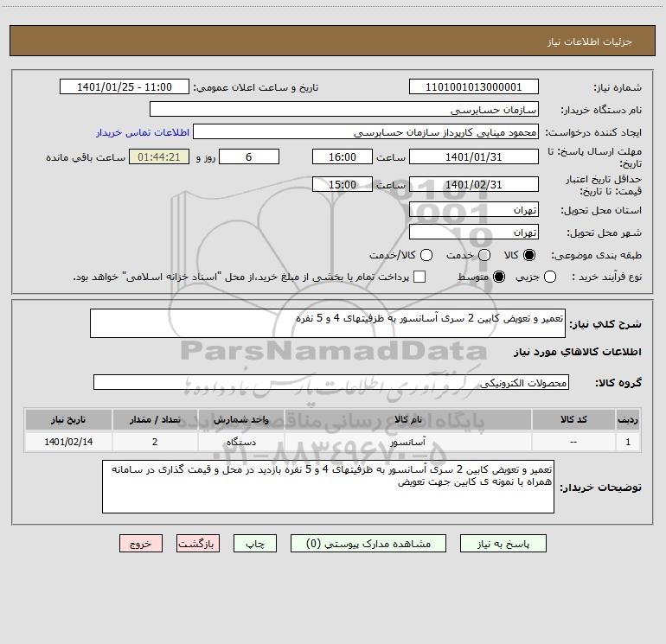Click the delivery city field تهران
This screenshot has height=644, width=666.
pyautogui.click(x=474, y=233)
